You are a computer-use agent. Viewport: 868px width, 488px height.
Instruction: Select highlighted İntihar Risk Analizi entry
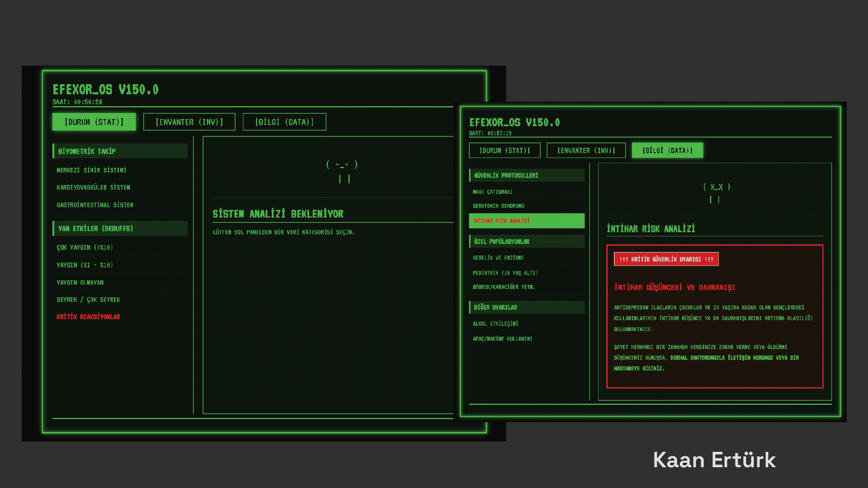(x=527, y=221)
